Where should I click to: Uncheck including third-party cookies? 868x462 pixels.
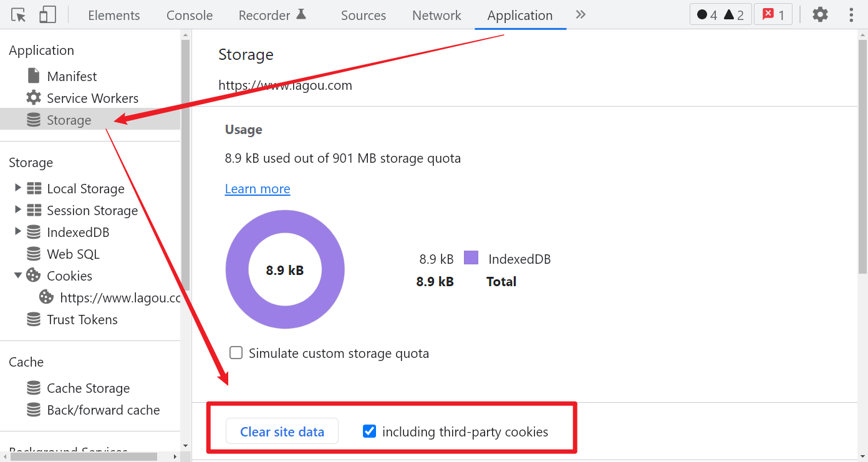(370, 431)
